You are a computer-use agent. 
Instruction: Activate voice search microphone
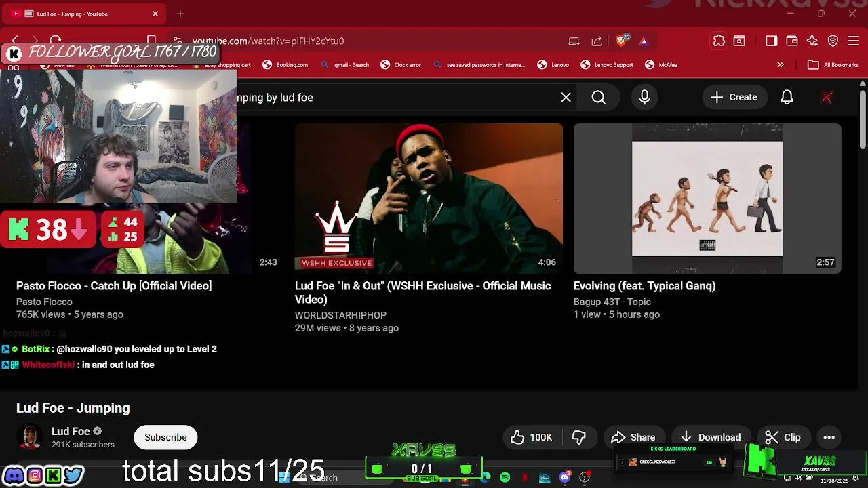tap(645, 98)
